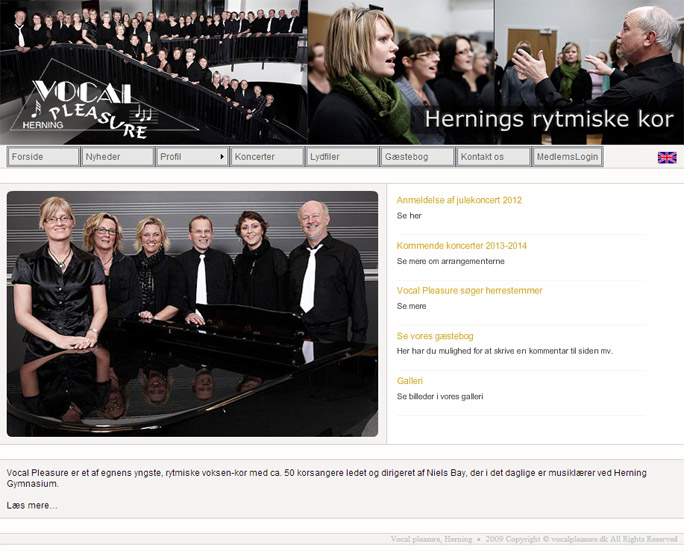Click the footer copyright vocalpleasure.dk text
This screenshot has height=554, width=684.
pyautogui.click(x=534, y=539)
